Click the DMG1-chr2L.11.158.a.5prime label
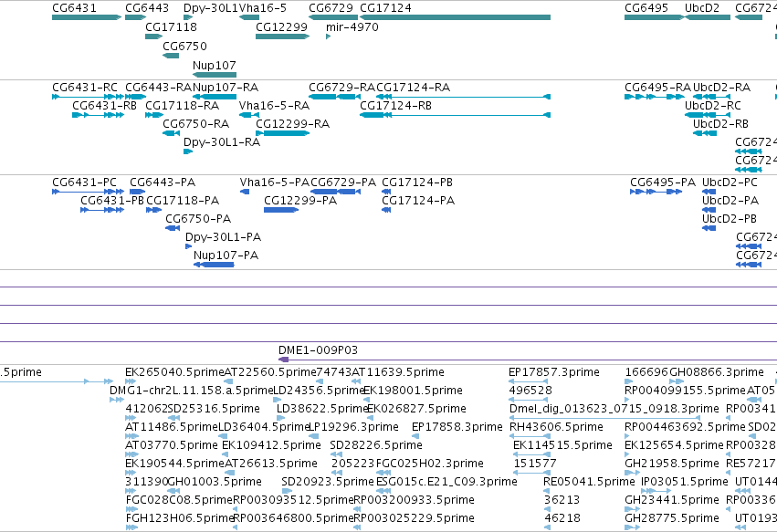The width and height of the screenshot is (777, 532). pos(191,391)
